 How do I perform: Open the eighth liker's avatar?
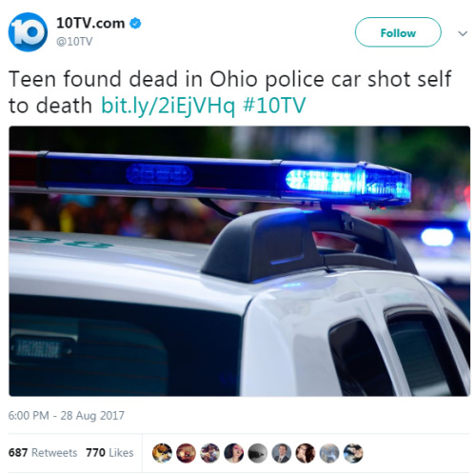point(329,453)
